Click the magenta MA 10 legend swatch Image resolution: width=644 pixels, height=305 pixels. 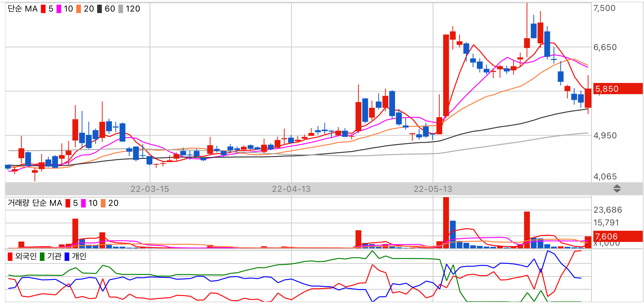point(59,9)
